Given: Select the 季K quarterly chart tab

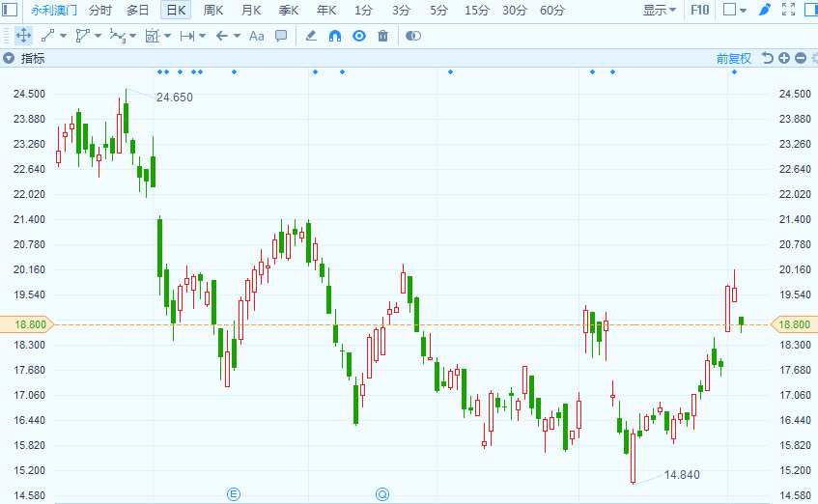Looking at the screenshot, I should [289, 10].
